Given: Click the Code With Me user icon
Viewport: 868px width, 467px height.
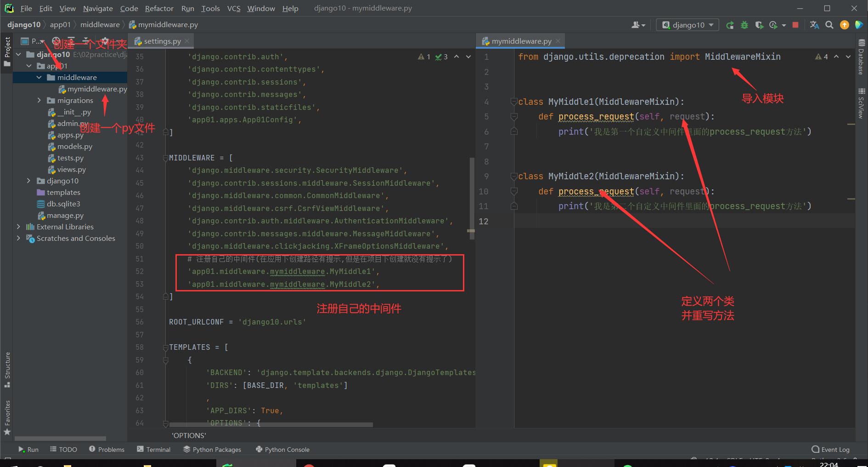Looking at the screenshot, I should click(x=638, y=25).
